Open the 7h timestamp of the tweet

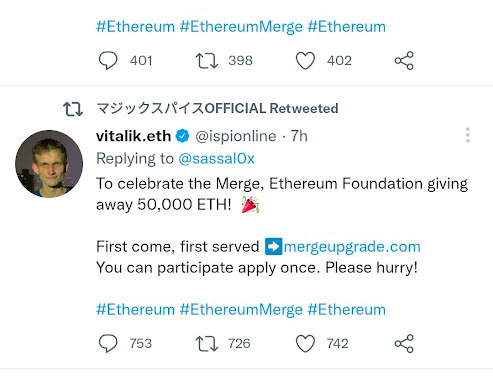[299, 136]
